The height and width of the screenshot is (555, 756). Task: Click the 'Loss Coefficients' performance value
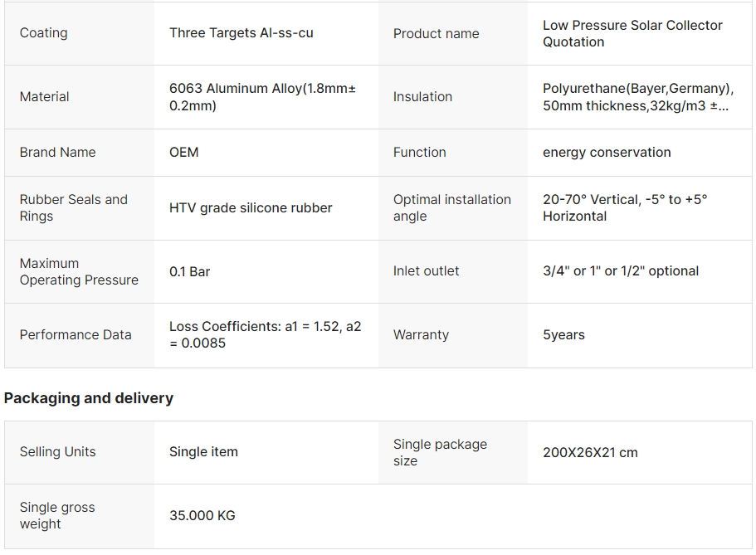point(266,335)
